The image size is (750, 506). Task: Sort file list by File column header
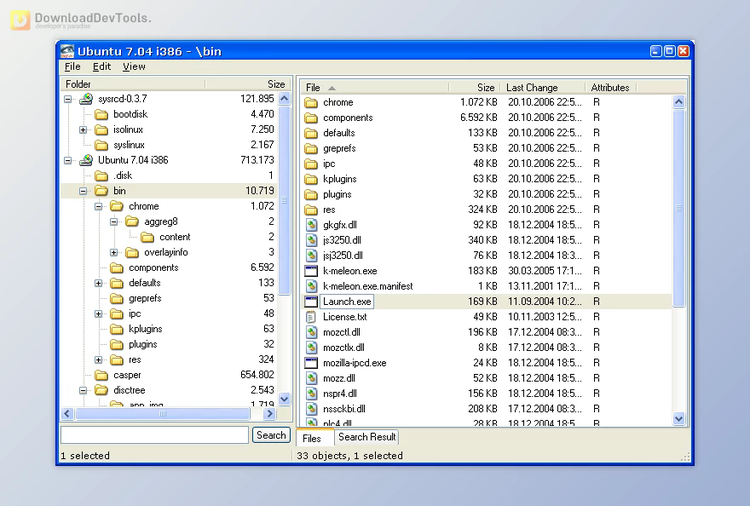[375, 88]
